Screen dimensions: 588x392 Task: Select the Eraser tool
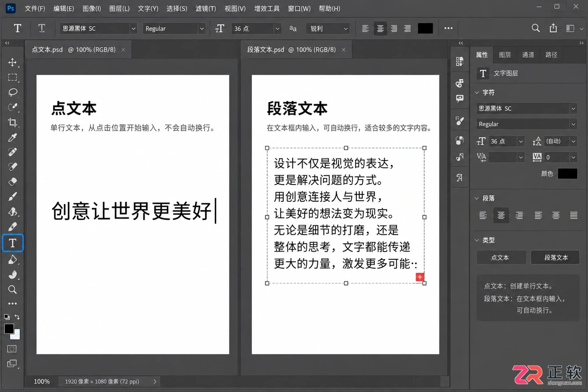(13, 181)
